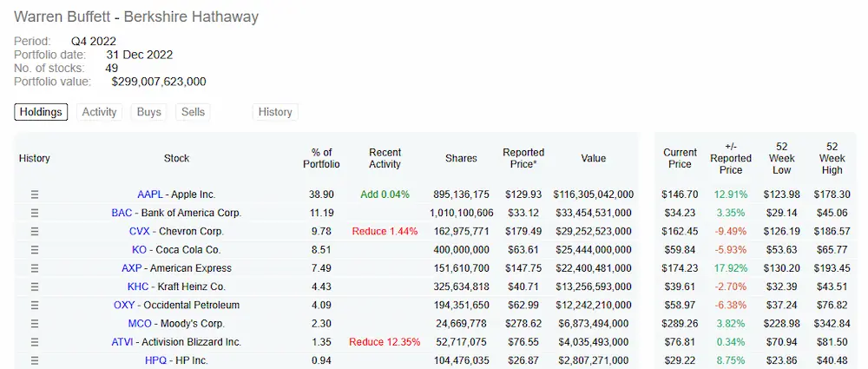Open the KO ticker link
The width and height of the screenshot is (868, 369).
139,250
